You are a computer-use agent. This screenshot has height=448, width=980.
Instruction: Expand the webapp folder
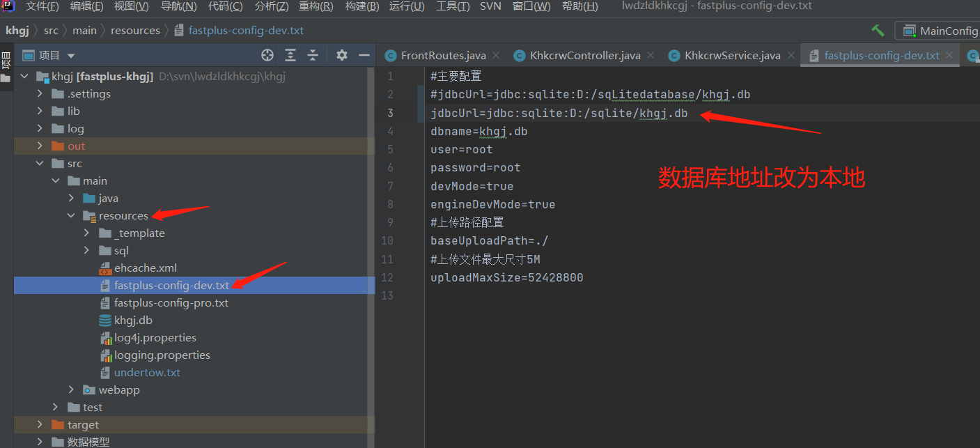click(x=70, y=389)
